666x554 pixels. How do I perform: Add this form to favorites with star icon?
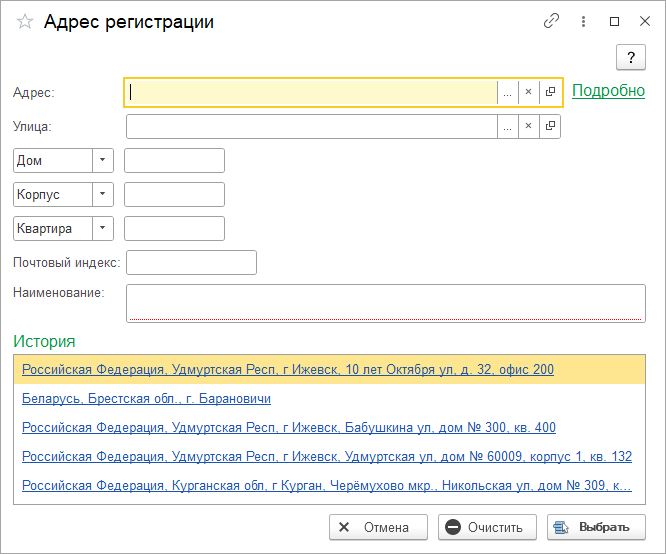25,21
